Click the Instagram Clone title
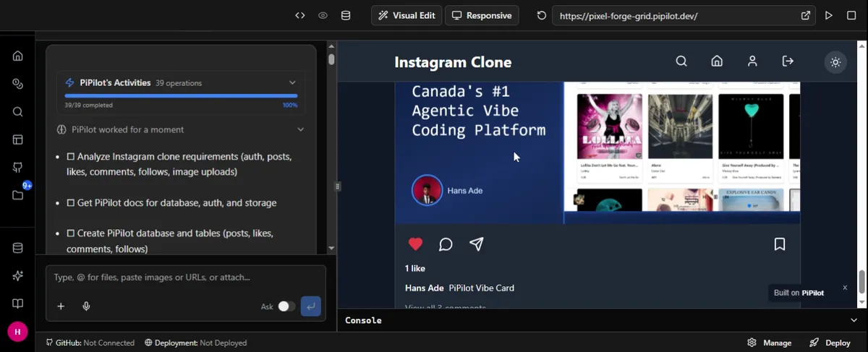Viewport: 868px width, 352px height. pos(453,62)
